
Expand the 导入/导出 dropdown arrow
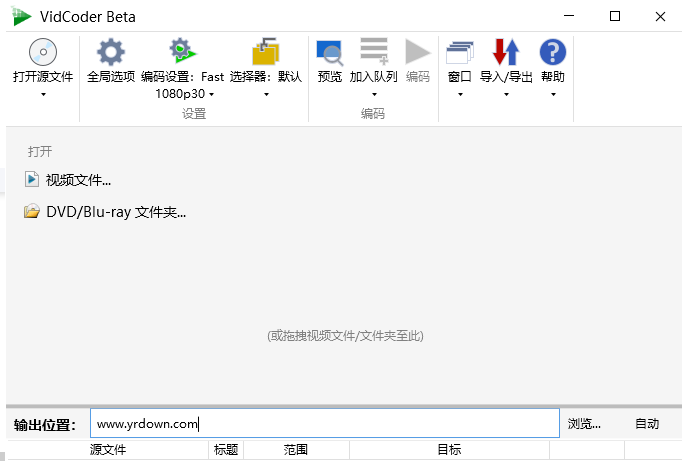coord(506,94)
